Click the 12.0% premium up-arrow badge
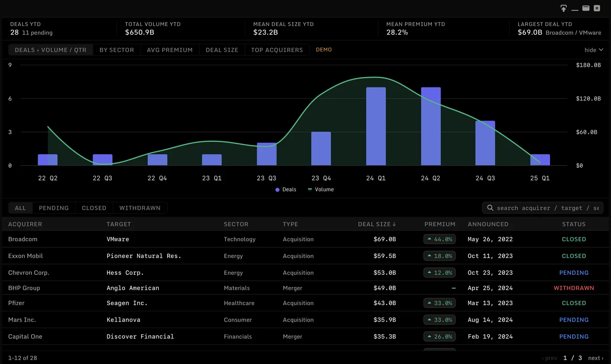 click(440, 273)
